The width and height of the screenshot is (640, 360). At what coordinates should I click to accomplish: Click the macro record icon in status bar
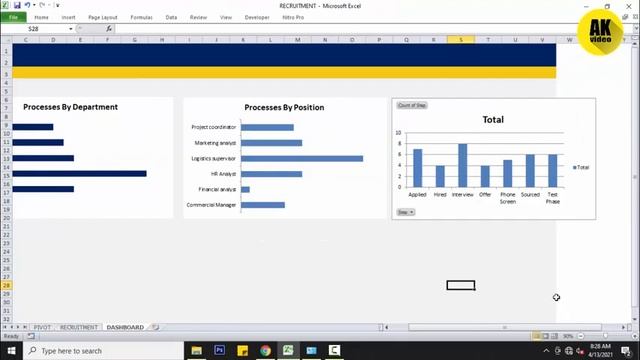tap(31, 336)
